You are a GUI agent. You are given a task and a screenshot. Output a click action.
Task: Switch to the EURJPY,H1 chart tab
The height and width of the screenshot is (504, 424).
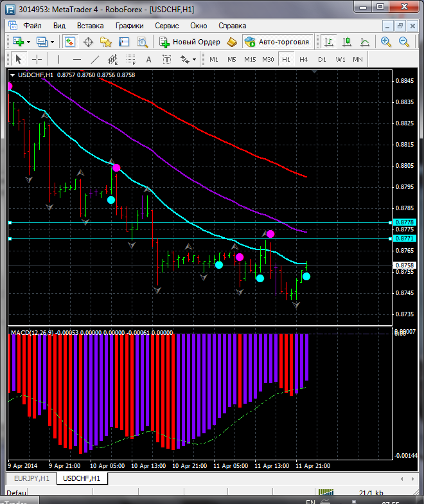click(x=32, y=478)
